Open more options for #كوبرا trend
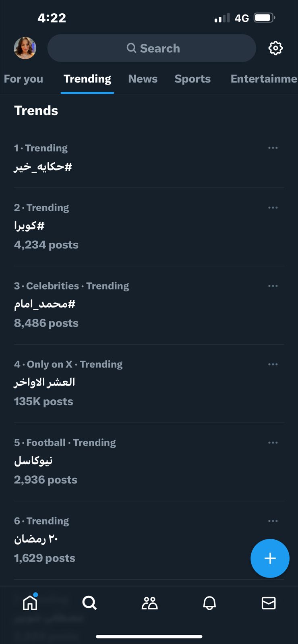Viewport: 298px width, 644px height. [273, 208]
